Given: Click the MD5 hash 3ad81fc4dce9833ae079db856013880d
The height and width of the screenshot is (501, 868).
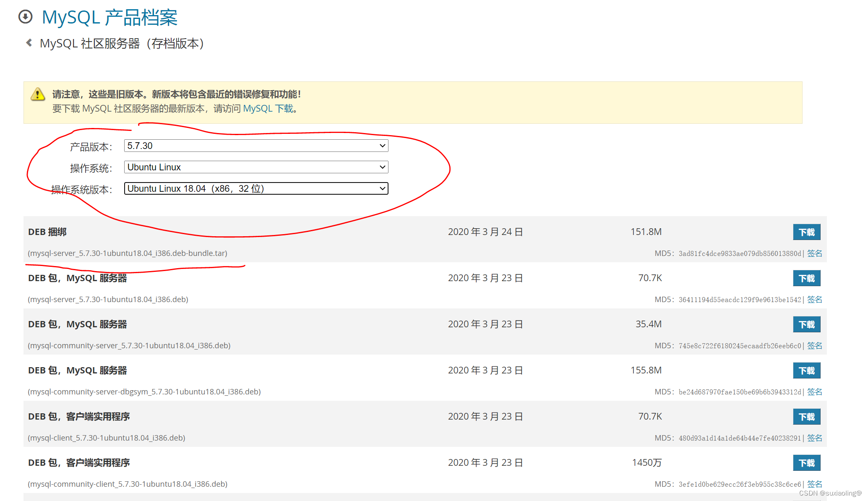Looking at the screenshot, I should point(740,253).
